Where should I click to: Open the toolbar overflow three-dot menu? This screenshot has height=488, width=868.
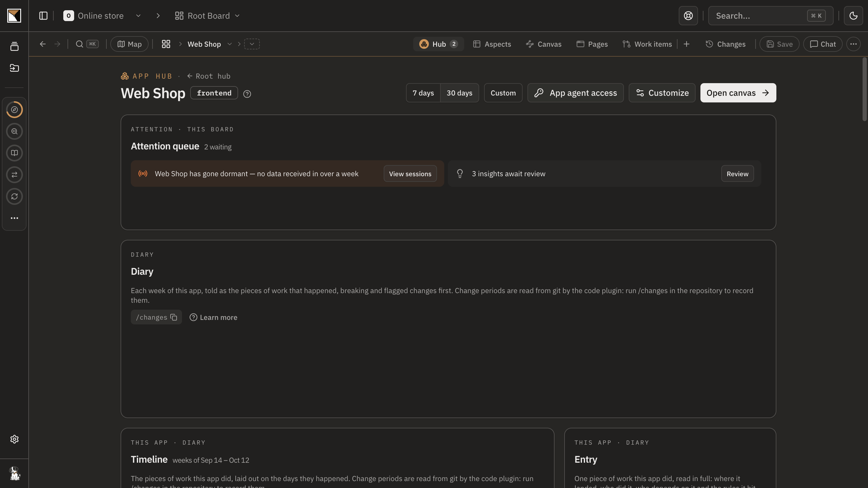854,44
